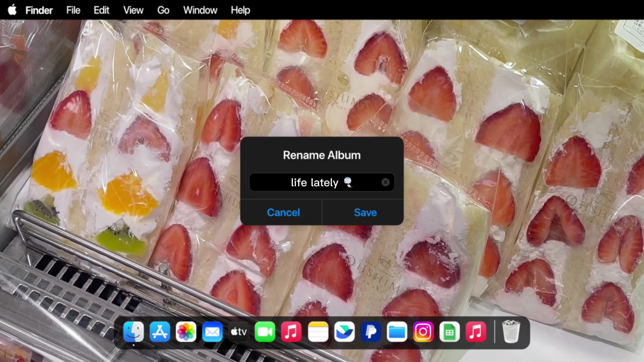Open FaceTime from the dock
This screenshot has height=362, width=644.
click(x=265, y=332)
